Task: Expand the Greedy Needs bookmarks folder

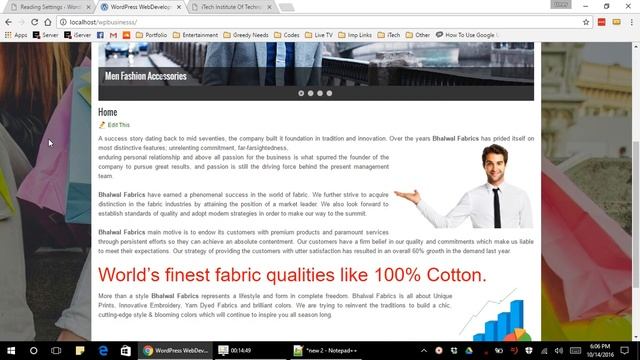Action: [246, 35]
